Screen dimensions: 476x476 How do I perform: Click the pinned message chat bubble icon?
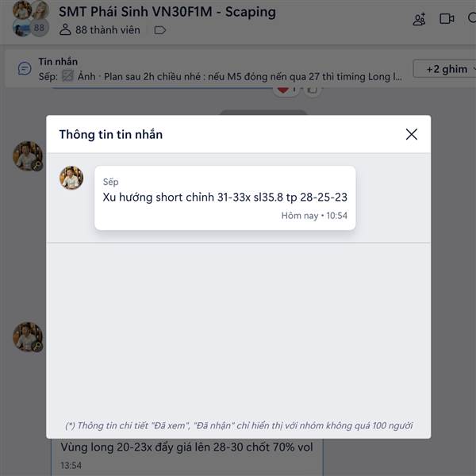(x=25, y=68)
